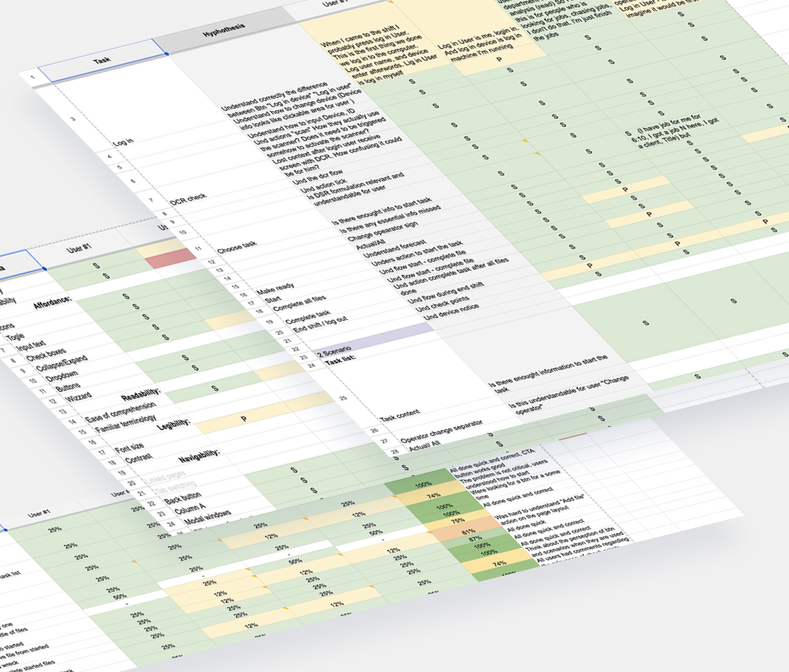Click "Is there enought info to start task"
This screenshot has width=789, height=672.
tap(381, 211)
